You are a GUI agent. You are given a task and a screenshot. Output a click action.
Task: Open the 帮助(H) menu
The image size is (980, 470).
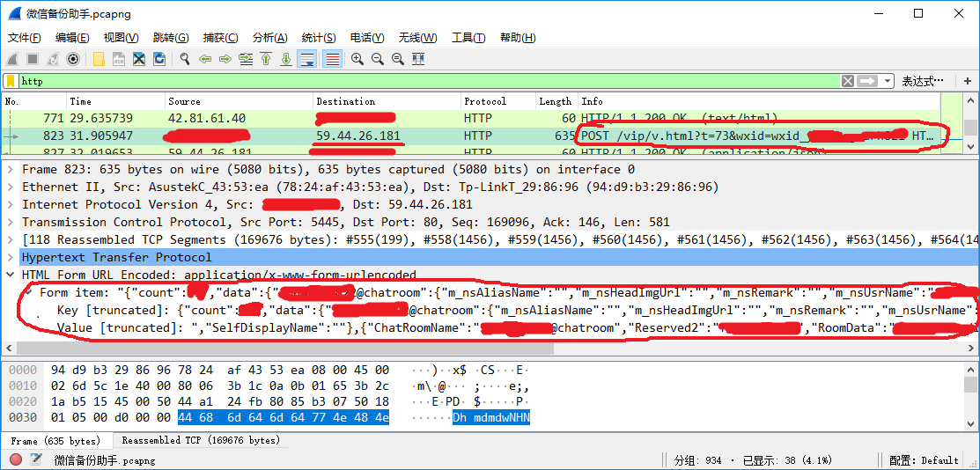[x=518, y=38]
